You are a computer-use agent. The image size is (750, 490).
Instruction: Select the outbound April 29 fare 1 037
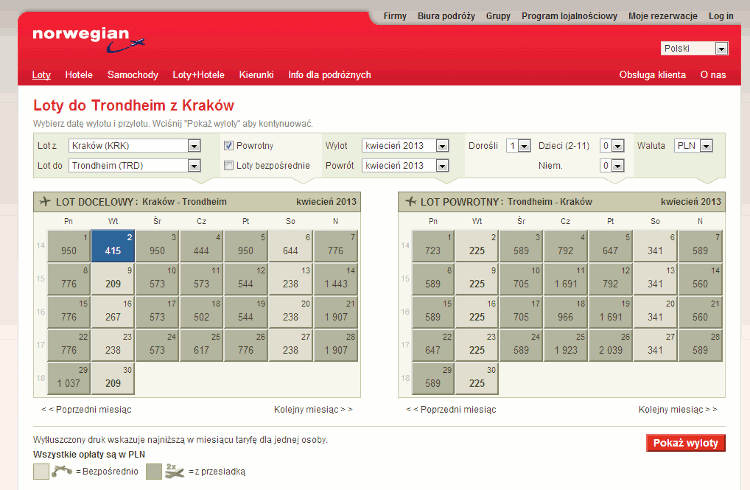click(68, 379)
